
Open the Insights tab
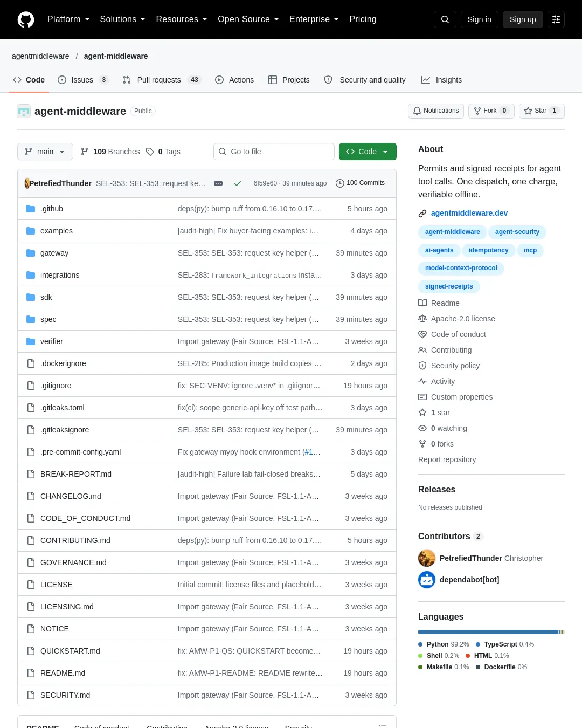pos(441,80)
